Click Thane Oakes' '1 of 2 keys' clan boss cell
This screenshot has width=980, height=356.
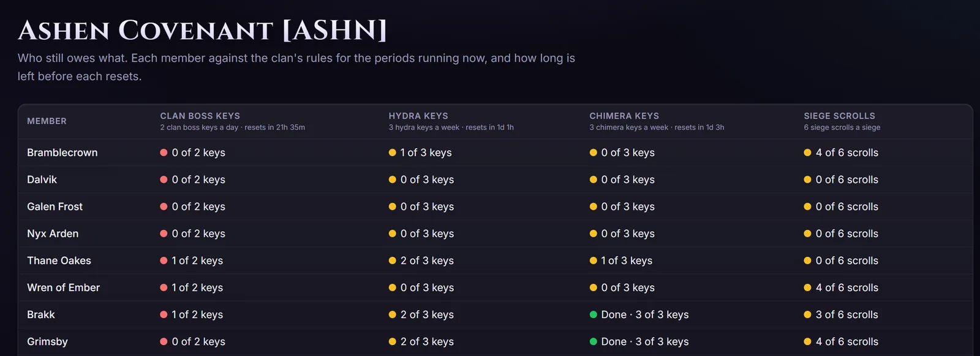[x=191, y=260]
